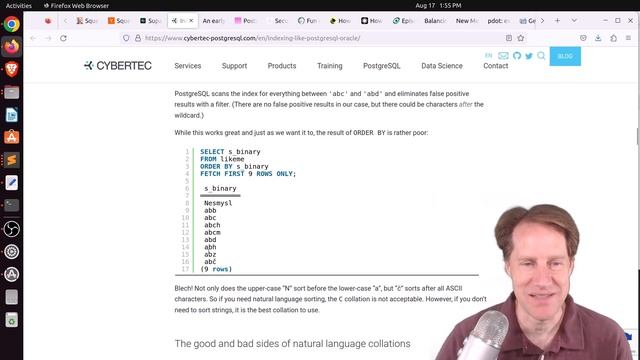
Task: Open the Products menu
Action: 282,66
